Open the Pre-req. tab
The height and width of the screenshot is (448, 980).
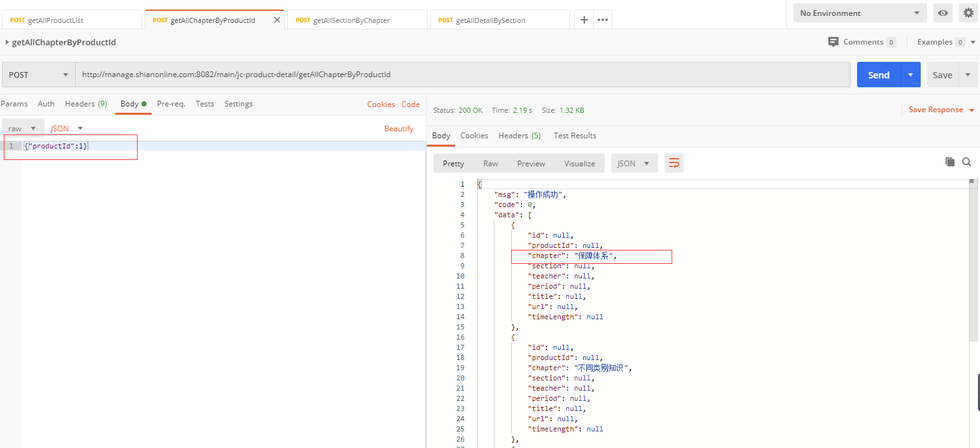tap(171, 104)
